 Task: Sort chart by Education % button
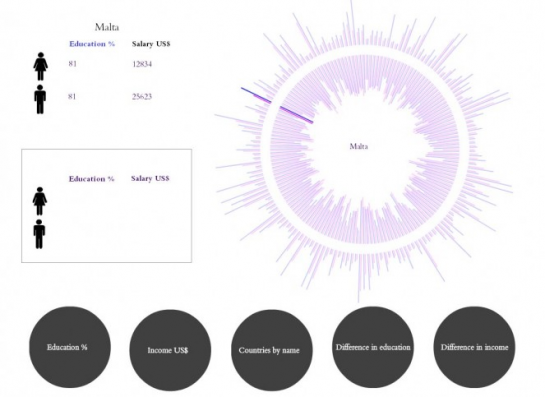coord(70,347)
